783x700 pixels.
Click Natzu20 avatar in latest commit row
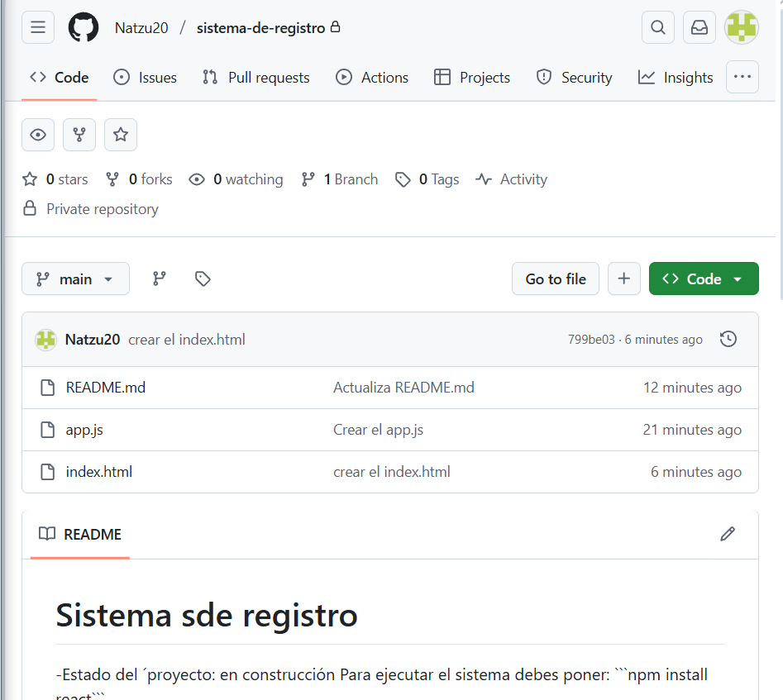46,340
